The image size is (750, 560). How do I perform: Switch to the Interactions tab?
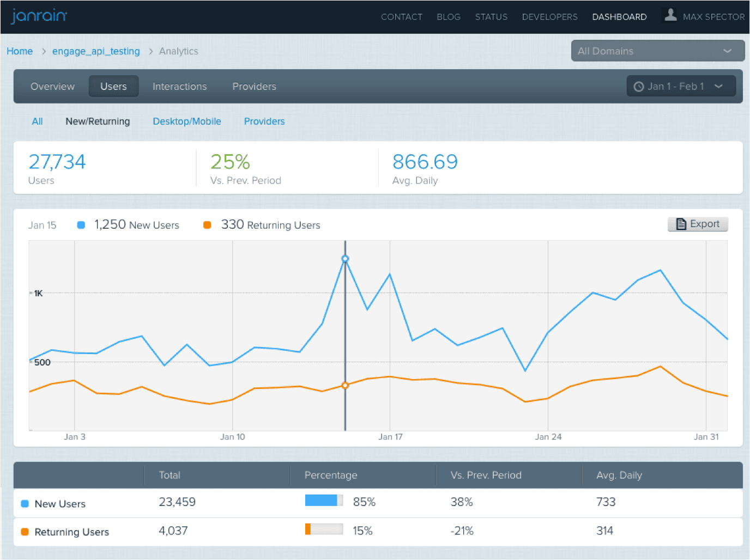pos(179,87)
